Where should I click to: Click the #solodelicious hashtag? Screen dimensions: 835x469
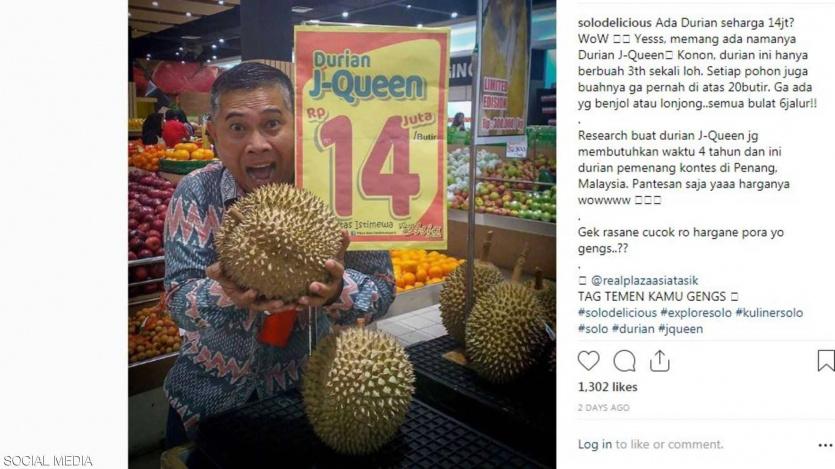point(617,312)
